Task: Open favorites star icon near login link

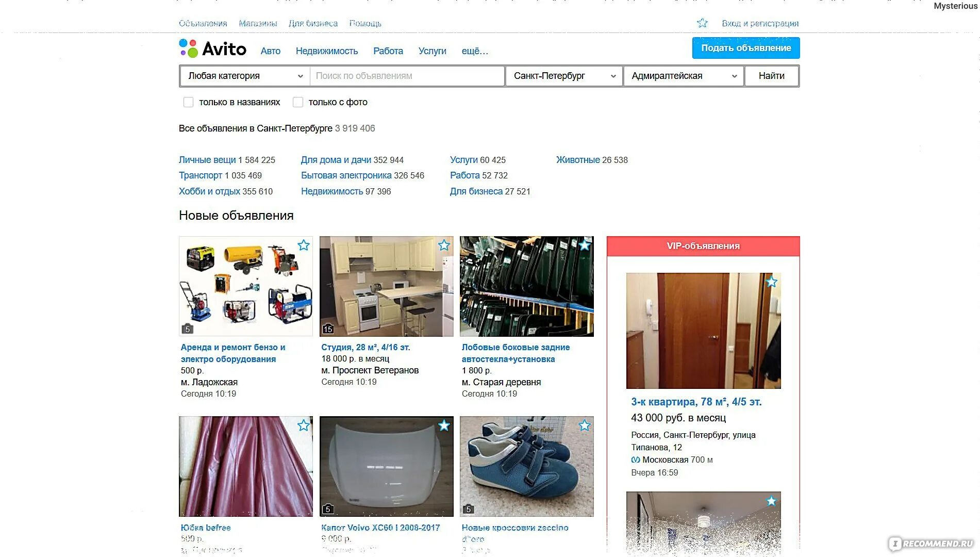Action: pos(702,23)
